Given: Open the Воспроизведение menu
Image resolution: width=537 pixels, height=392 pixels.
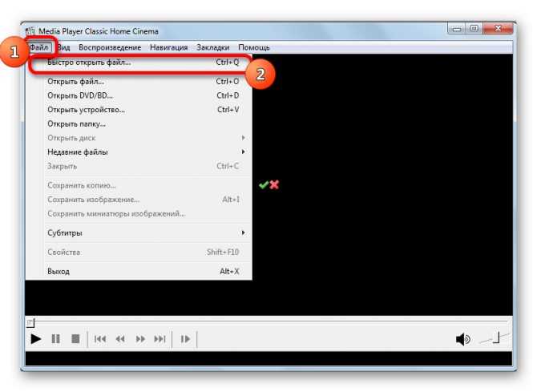Looking at the screenshot, I should (x=110, y=47).
